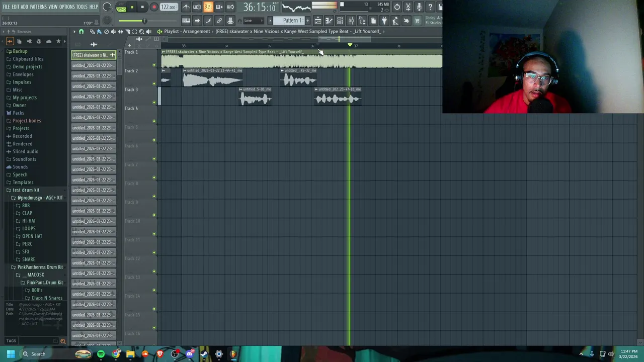The width and height of the screenshot is (644, 362).
Task: Select the pencil draw tool in playlist
Action: (92, 32)
